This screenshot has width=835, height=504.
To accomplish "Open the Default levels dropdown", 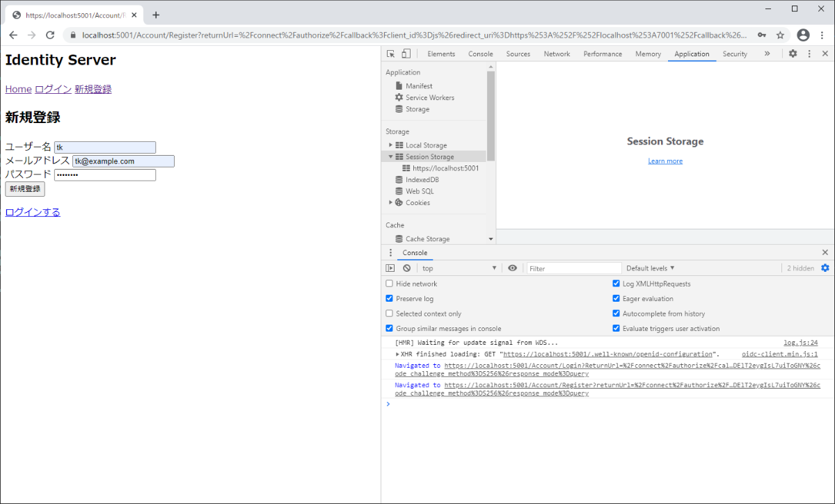I will click(x=651, y=268).
